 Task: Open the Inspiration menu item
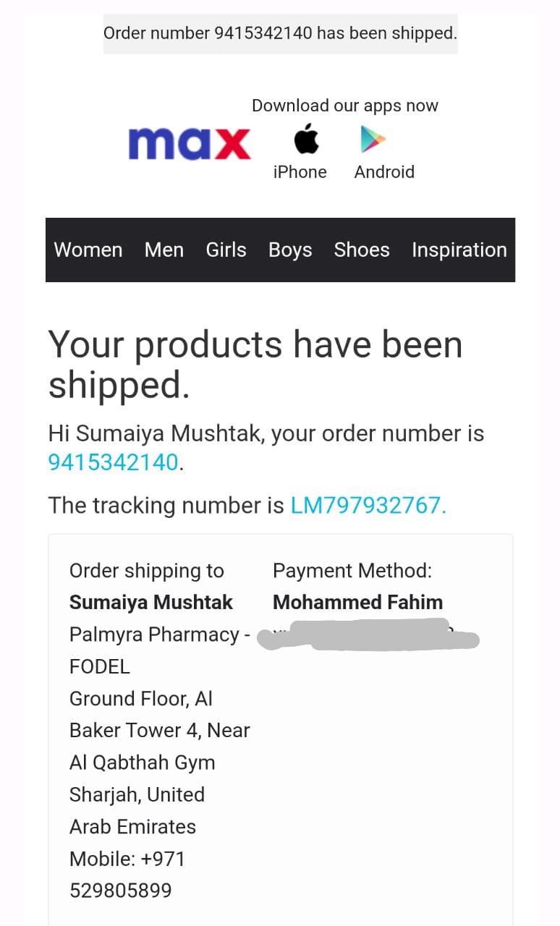(x=459, y=250)
